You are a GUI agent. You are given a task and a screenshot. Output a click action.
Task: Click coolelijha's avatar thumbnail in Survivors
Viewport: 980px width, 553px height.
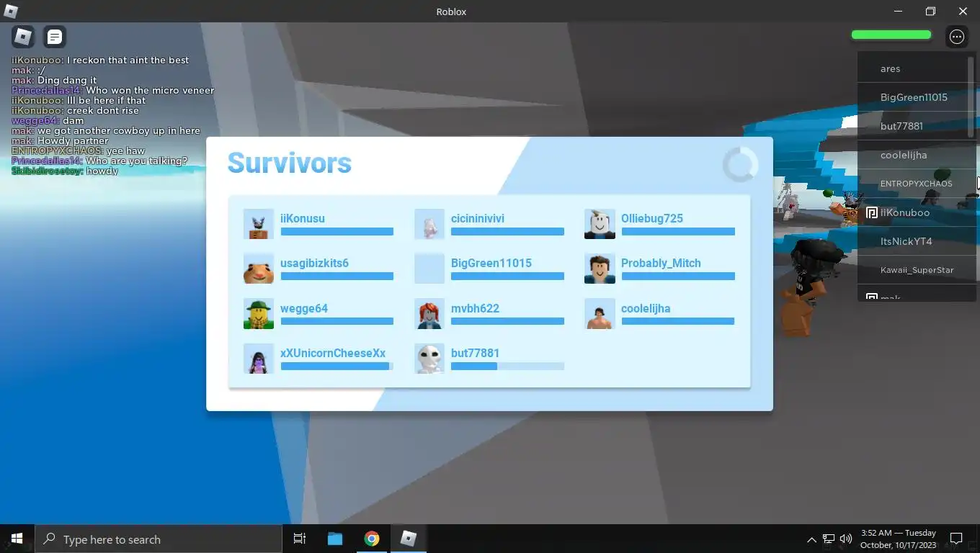point(600,314)
